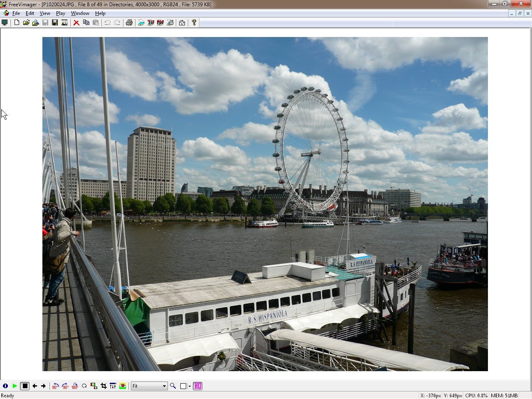Advance to the next image with the forward arrow
The height and width of the screenshot is (399, 532).
point(43,386)
